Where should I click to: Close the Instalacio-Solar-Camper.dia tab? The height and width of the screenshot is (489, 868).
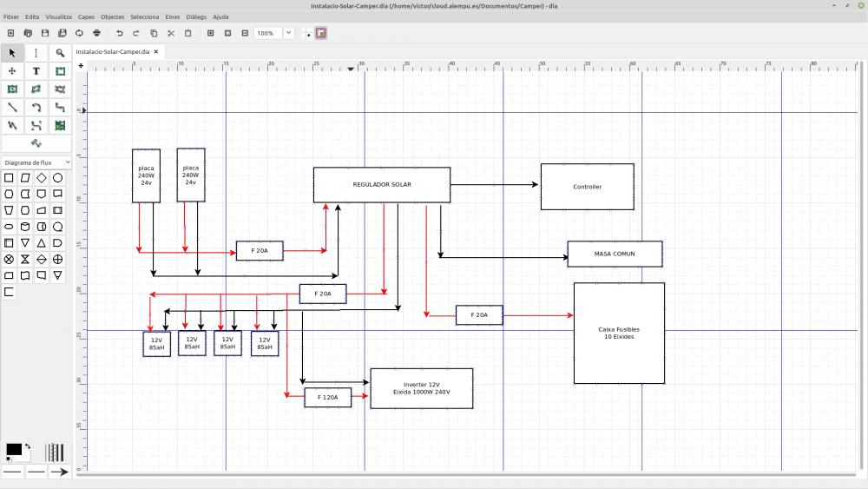pos(156,51)
